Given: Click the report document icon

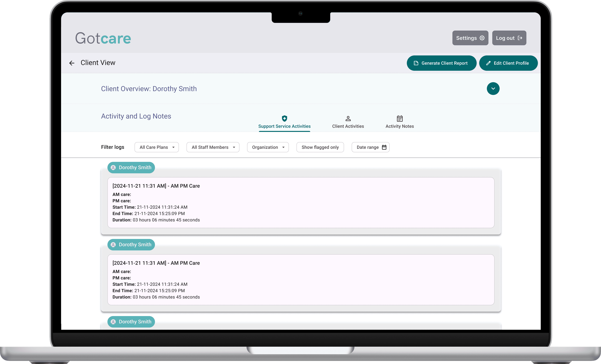Looking at the screenshot, I should tap(416, 63).
